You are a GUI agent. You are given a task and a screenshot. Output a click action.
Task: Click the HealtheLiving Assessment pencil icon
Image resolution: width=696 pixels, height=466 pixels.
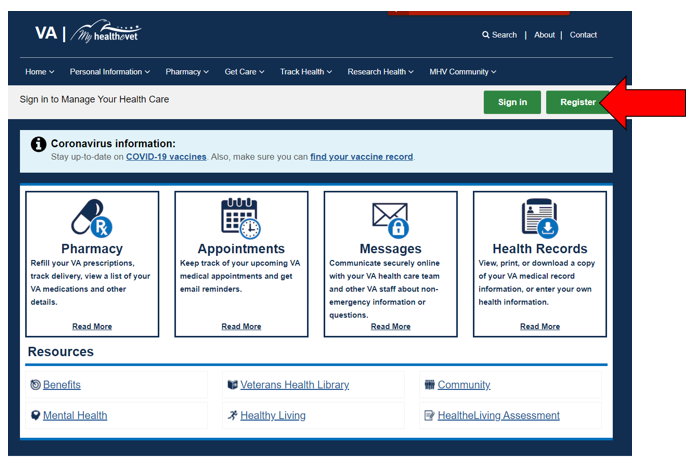point(430,415)
